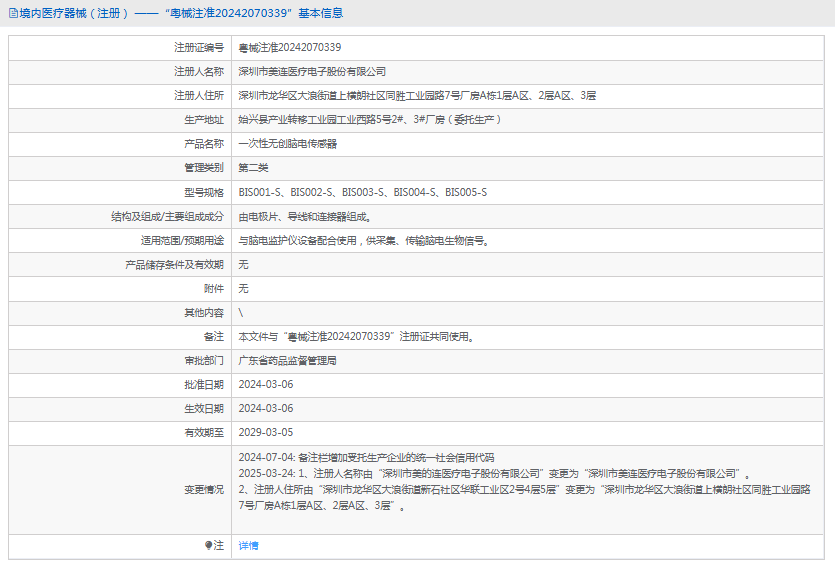Select intended use text 与脑电监护仪设备配合使用
Image resolution: width=835 pixels, height=567 pixels.
pyautogui.click(x=364, y=241)
